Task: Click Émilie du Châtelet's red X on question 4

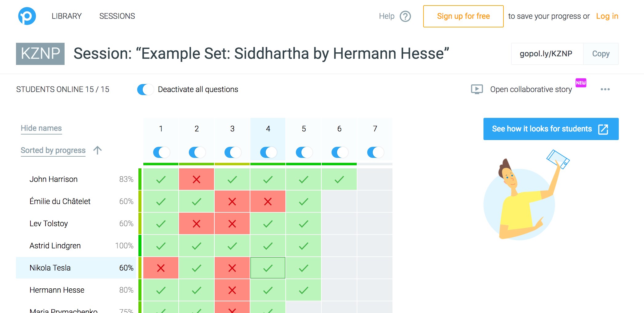Action: pos(268,202)
